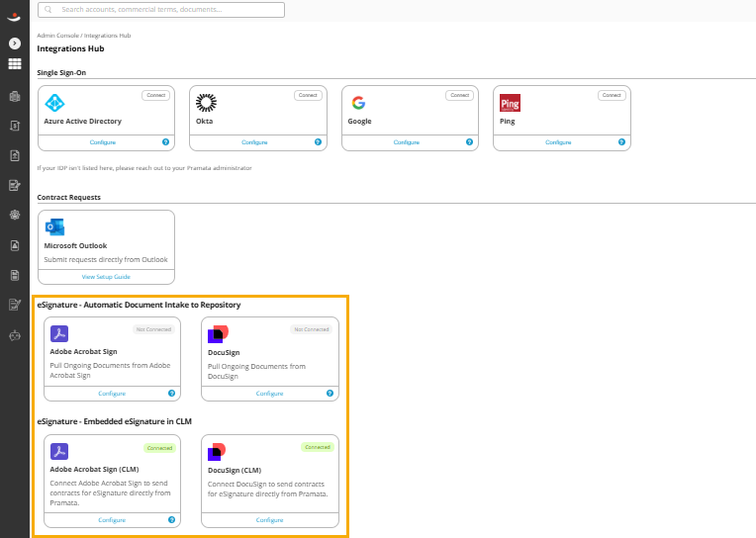
Task: Open the document with triangle sidebar icon
Action: [x=15, y=245]
